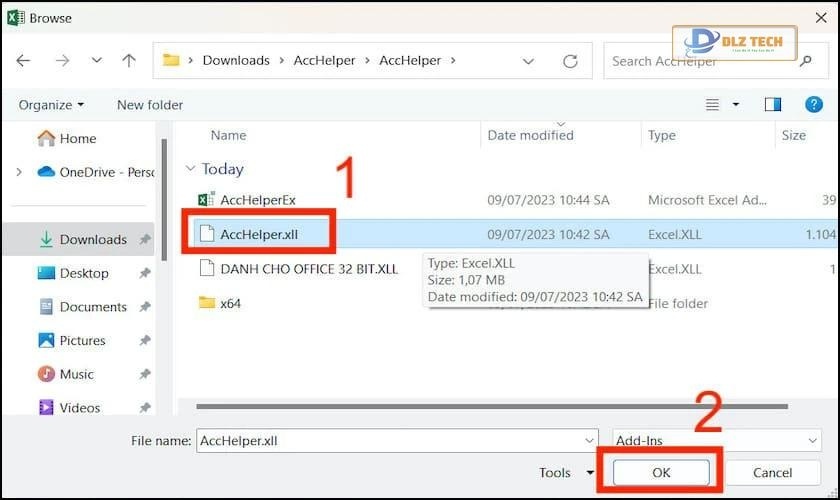Click the File folder type cell
The width and height of the screenshot is (840, 500).
click(678, 304)
